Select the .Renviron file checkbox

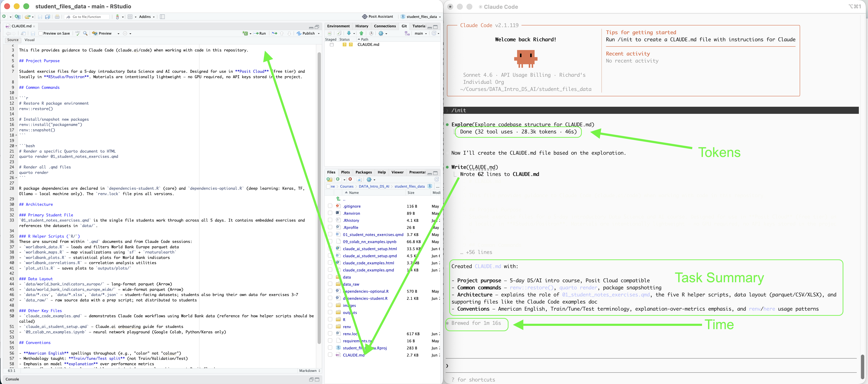click(330, 213)
